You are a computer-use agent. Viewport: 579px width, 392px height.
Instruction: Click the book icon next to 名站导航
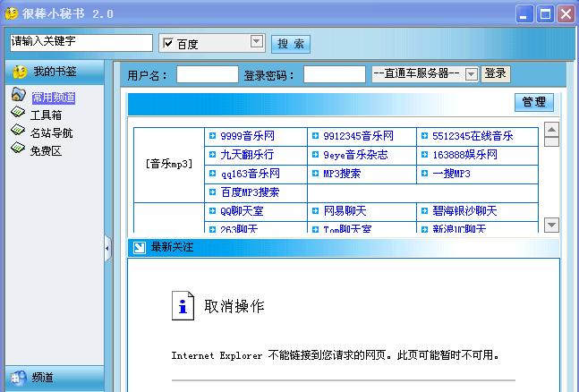coord(18,130)
